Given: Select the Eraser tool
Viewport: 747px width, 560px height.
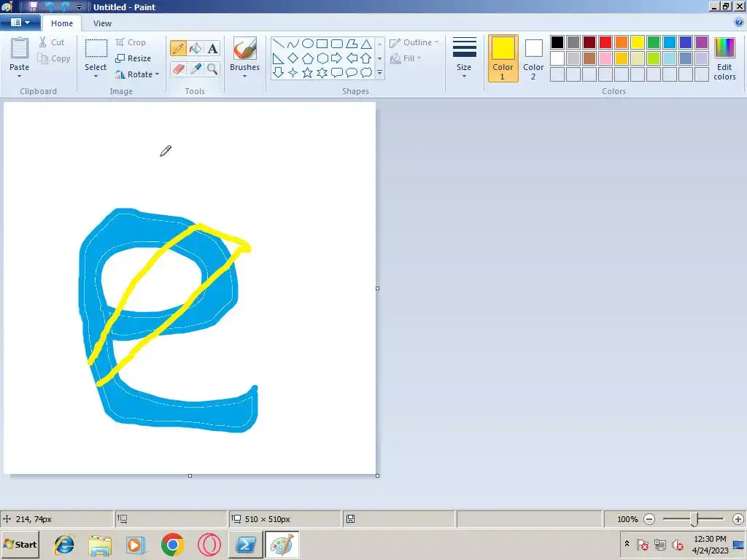Looking at the screenshot, I should pyautogui.click(x=178, y=69).
